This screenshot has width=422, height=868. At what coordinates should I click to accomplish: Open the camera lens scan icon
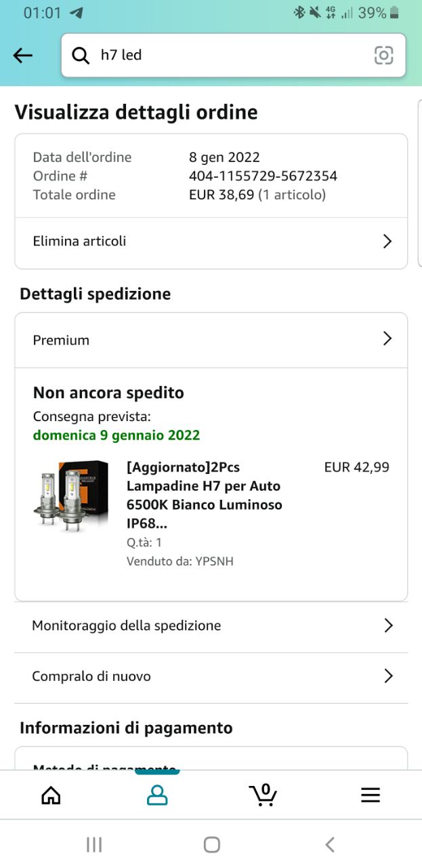click(x=383, y=56)
